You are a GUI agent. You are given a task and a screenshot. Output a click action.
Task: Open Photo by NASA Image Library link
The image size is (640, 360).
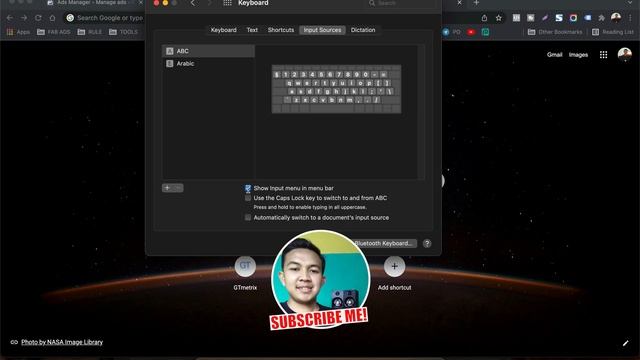[x=62, y=342]
